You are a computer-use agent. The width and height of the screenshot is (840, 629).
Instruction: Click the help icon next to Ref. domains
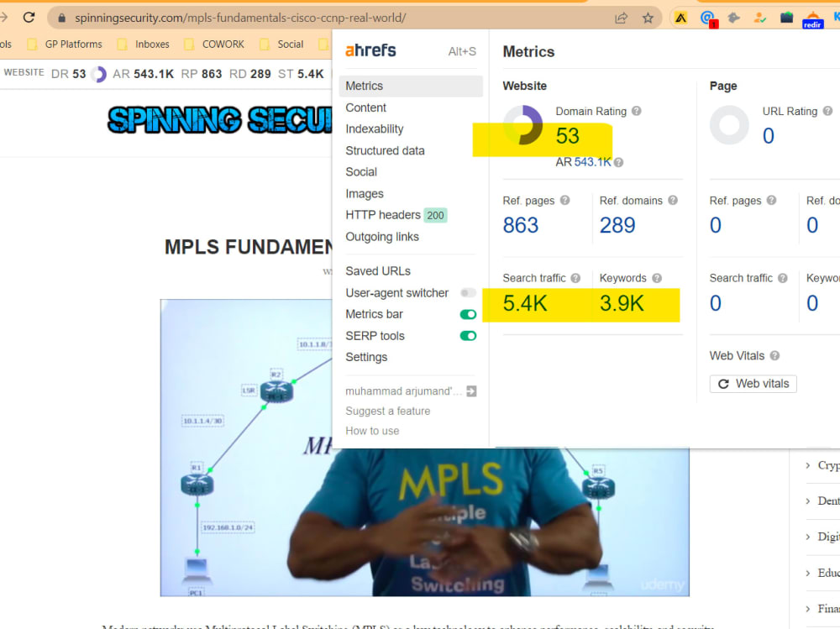point(673,200)
